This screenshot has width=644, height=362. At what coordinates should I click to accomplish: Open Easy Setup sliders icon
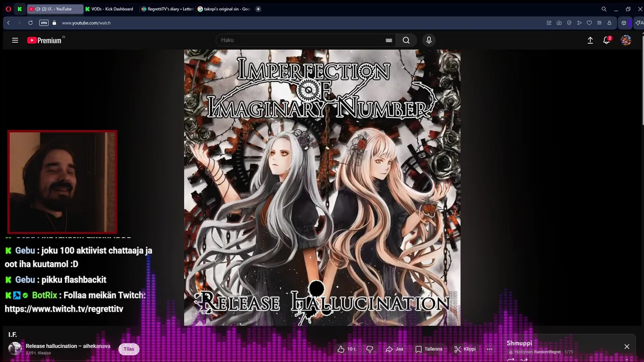(x=599, y=23)
